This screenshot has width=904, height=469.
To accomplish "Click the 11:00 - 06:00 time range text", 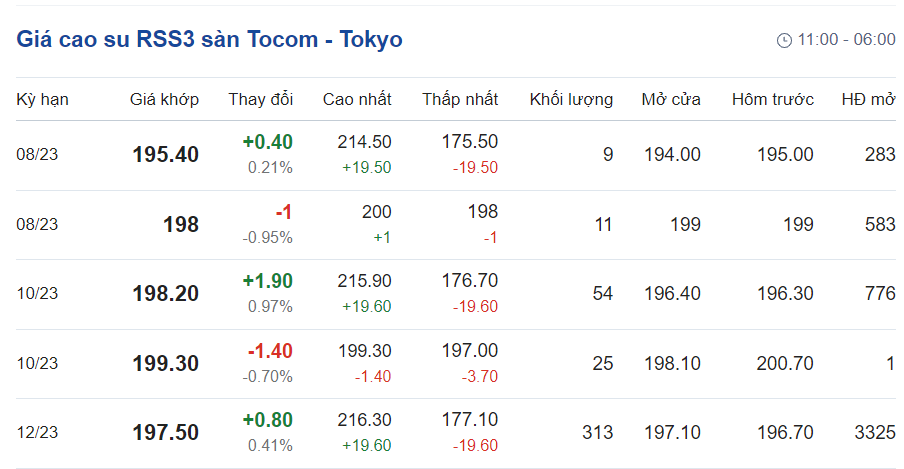I will (846, 40).
